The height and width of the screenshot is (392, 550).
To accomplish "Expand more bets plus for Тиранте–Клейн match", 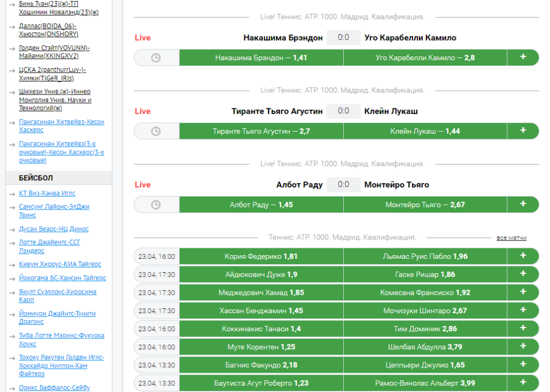I will pos(523,131).
